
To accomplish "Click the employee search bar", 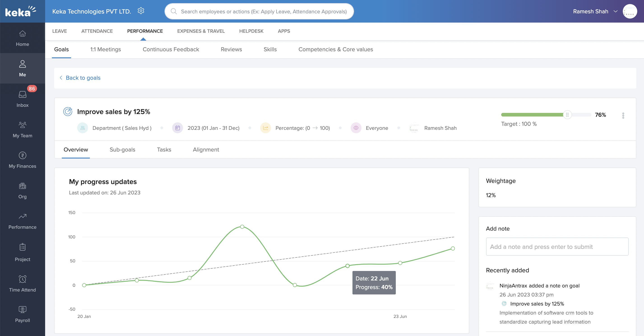I will (259, 12).
